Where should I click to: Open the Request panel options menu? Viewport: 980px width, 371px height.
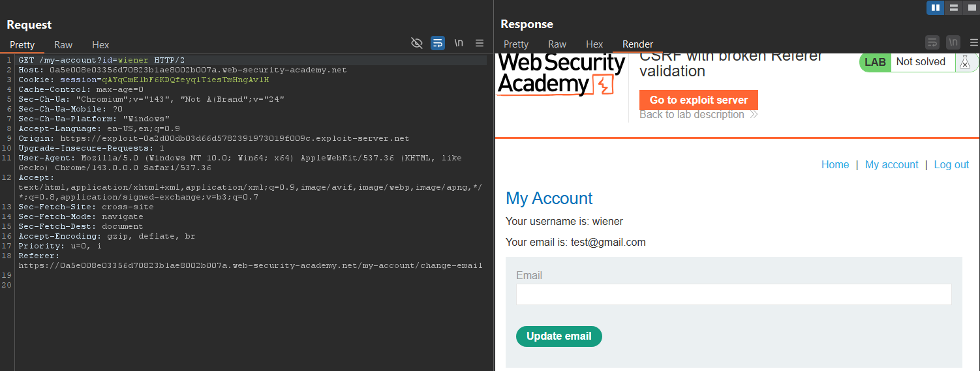[x=480, y=43]
